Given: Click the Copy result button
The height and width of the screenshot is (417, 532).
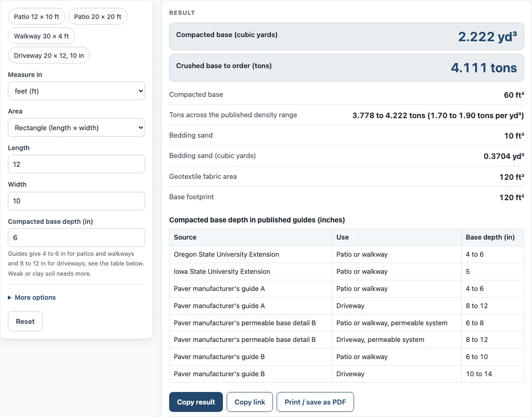Looking at the screenshot, I should coord(196,402).
